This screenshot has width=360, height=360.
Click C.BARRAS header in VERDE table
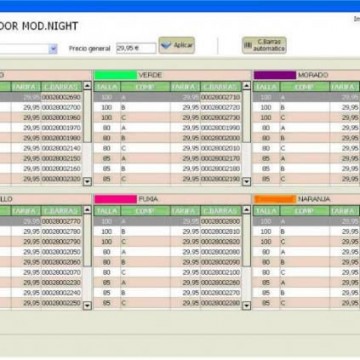point(221,87)
